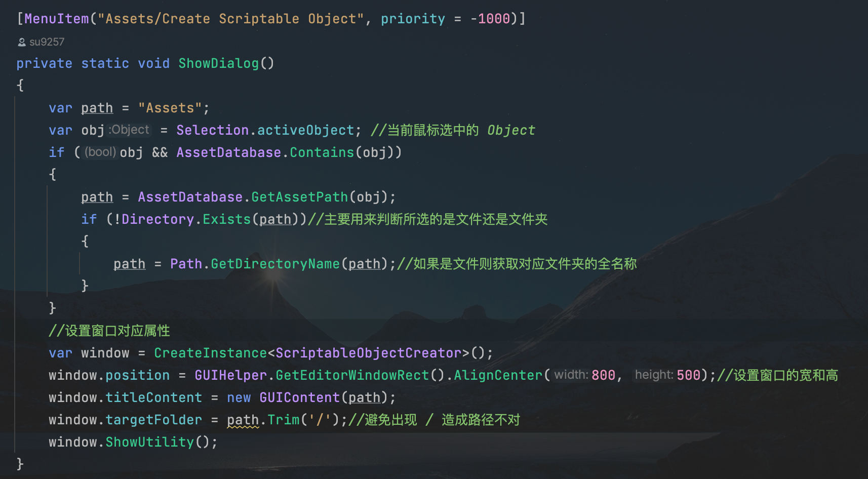The height and width of the screenshot is (479, 868).
Task: Click the ScriptableObjectCreator type argument
Action: [368, 353]
